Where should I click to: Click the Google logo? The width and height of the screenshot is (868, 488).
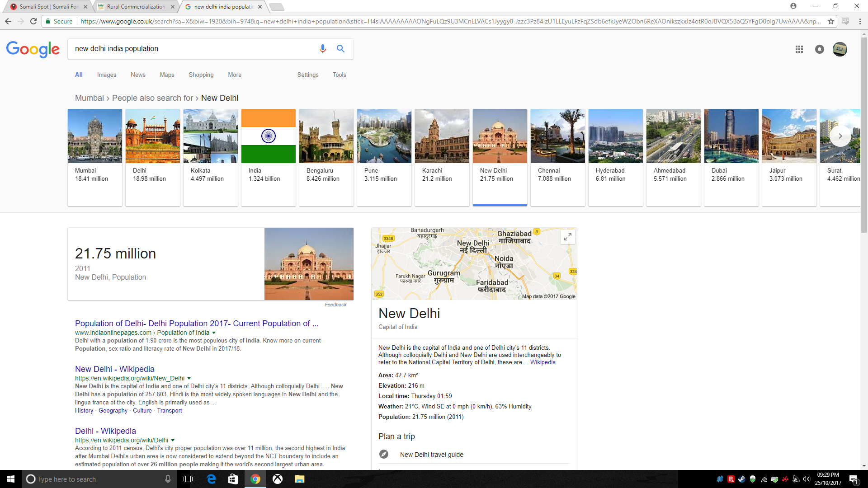(x=33, y=49)
